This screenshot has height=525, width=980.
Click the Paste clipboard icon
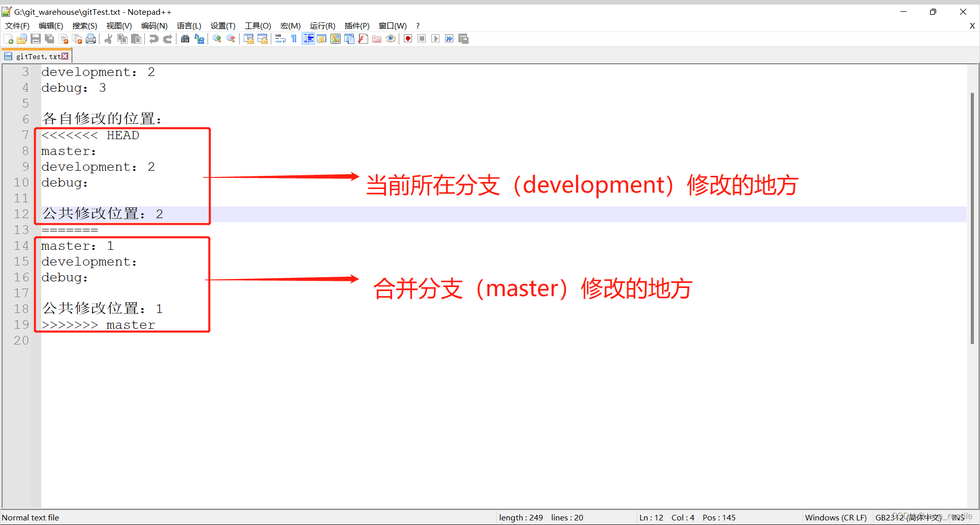coord(136,39)
